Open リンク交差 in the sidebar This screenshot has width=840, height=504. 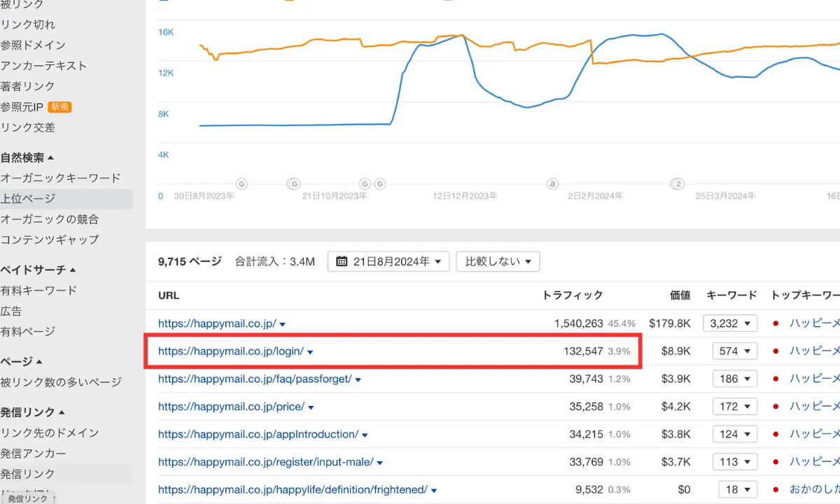(x=27, y=127)
